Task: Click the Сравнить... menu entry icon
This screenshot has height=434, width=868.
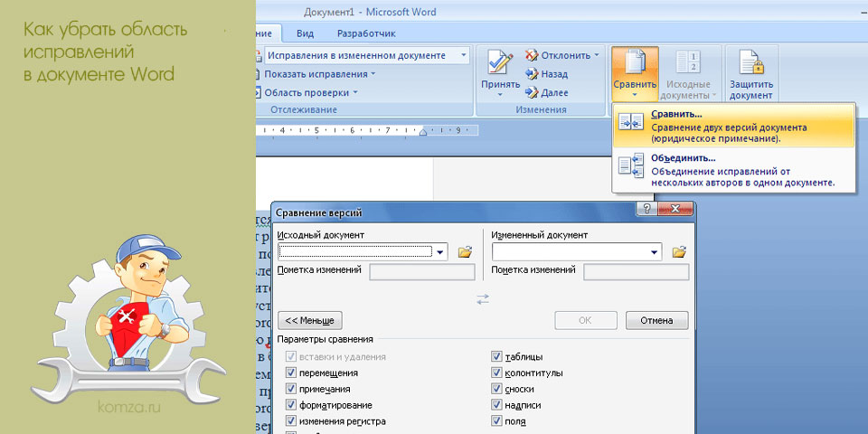Action: [x=631, y=122]
